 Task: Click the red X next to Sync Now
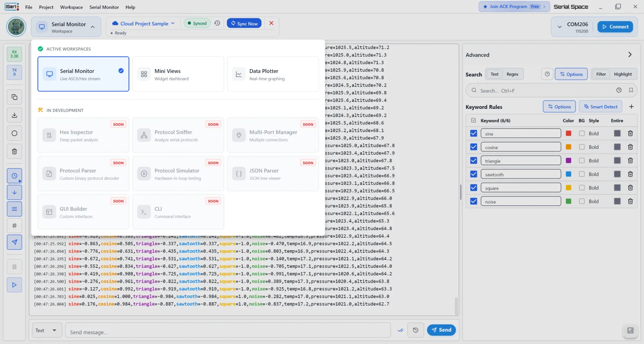pos(271,23)
